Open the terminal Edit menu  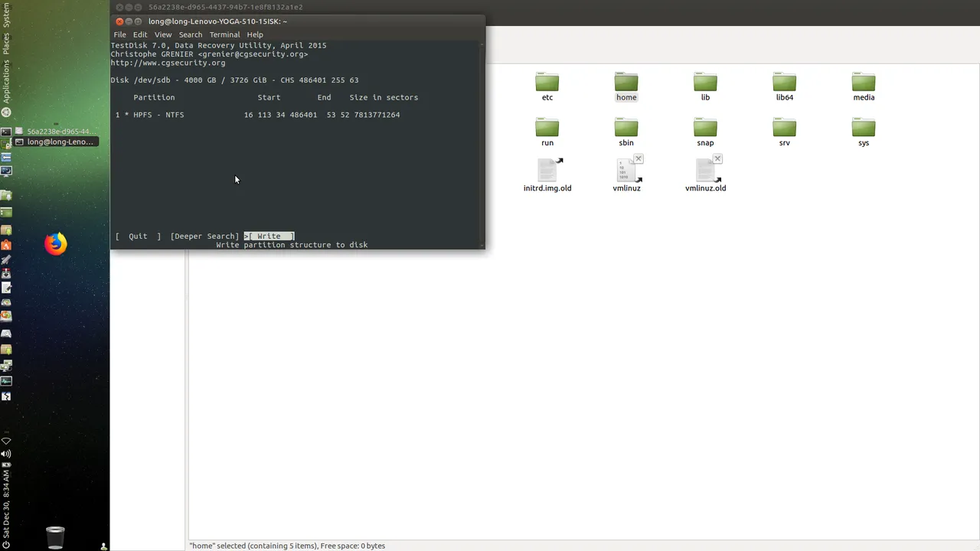140,34
